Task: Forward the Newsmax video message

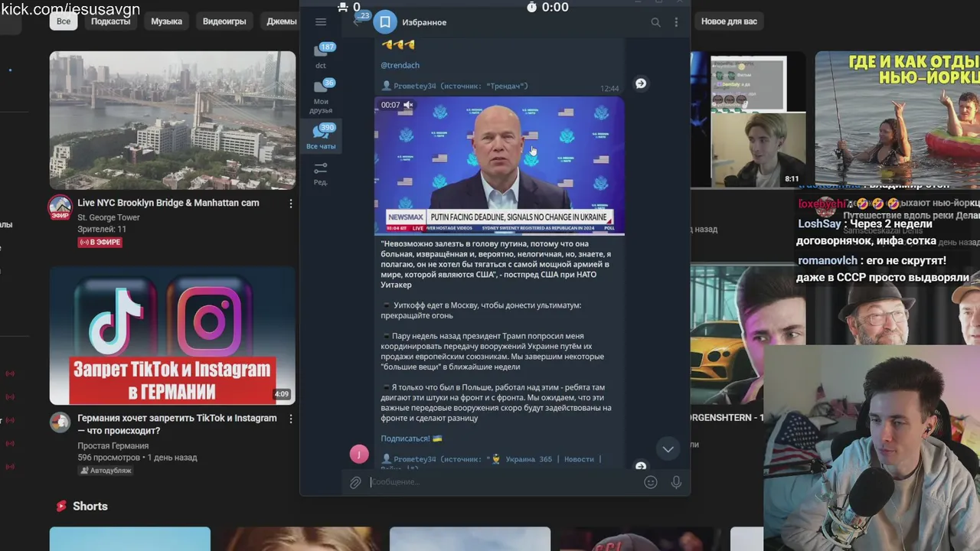Action: tap(641, 83)
